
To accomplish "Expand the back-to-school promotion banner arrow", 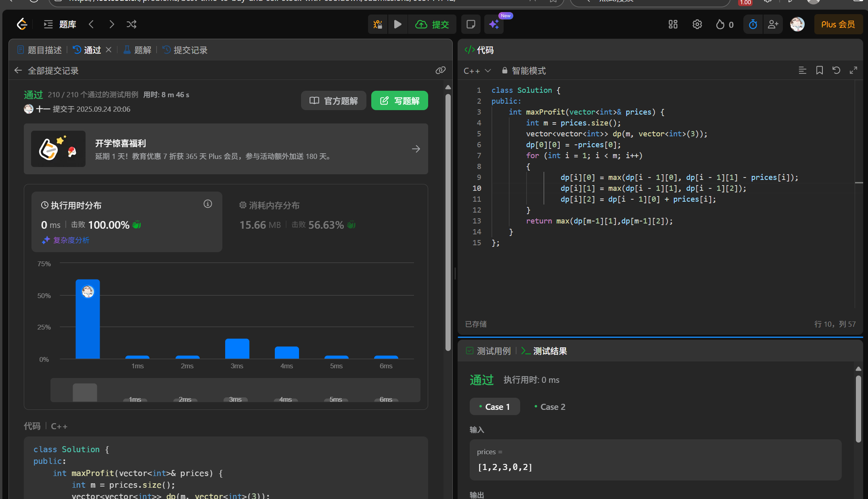I will pos(416,149).
